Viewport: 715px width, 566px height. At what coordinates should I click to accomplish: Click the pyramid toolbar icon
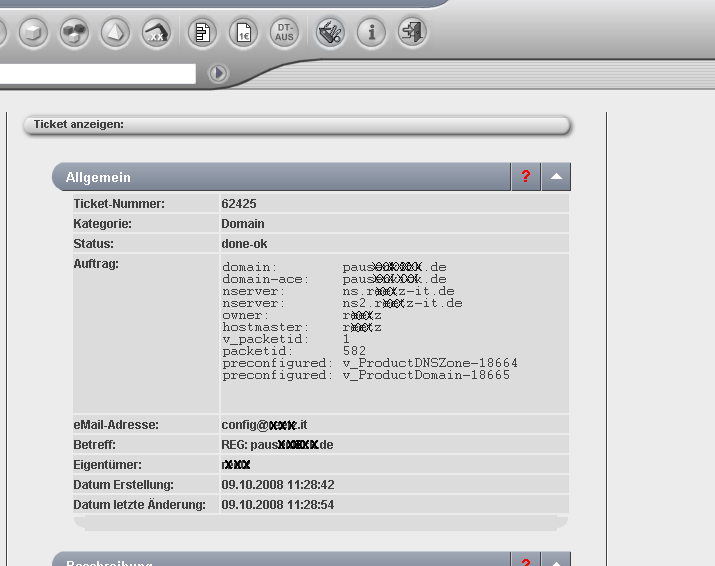[115, 33]
